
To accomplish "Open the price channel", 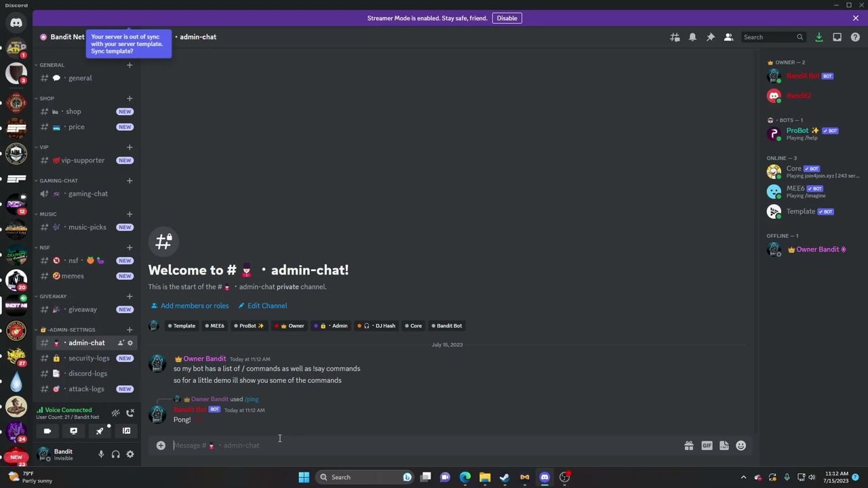I will pos(87,127).
